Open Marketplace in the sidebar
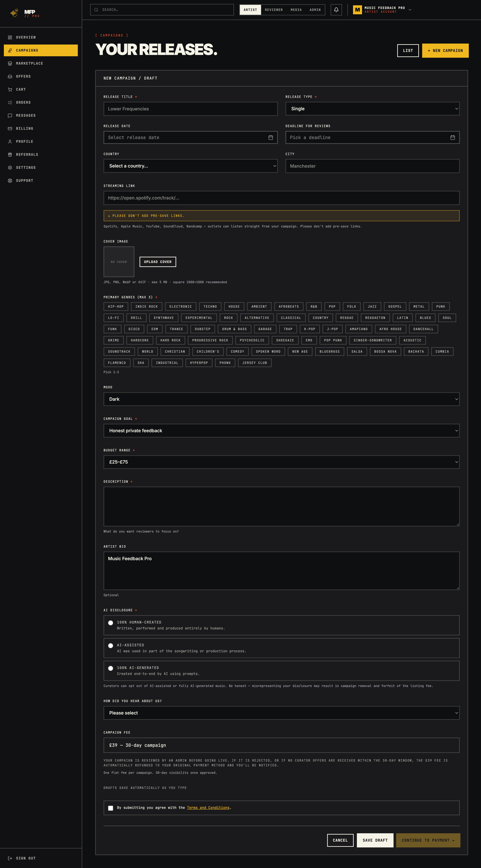The width and height of the screenshot is (481, 868). coord(41,63)
